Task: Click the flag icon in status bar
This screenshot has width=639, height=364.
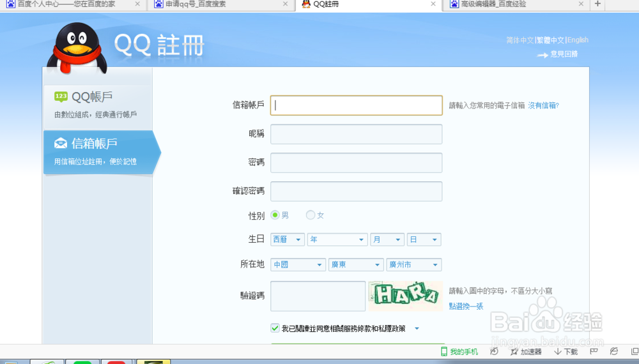Action: 594,351
